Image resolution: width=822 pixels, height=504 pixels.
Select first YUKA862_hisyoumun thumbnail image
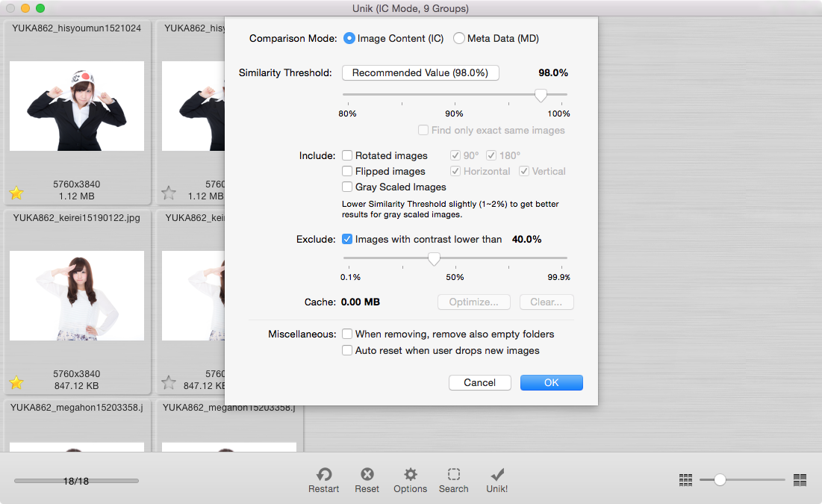(x=77, y=106)
